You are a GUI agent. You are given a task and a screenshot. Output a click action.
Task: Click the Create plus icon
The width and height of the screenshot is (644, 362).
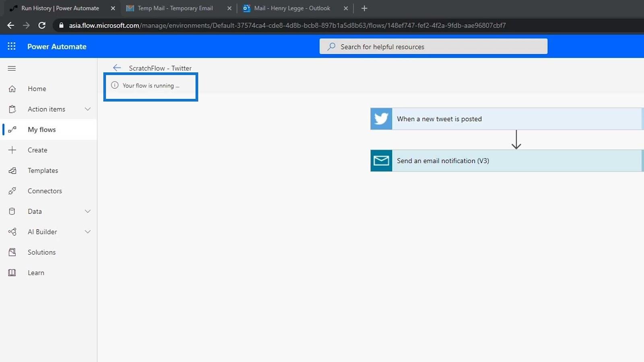[x=12, y=150]
